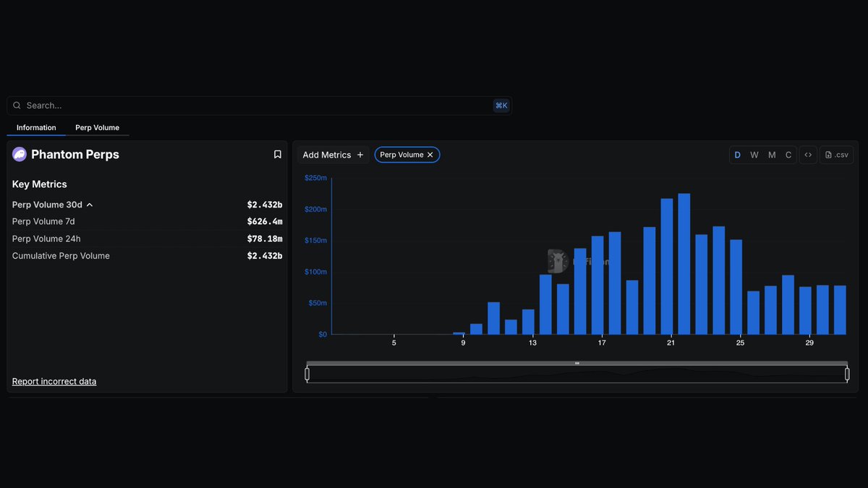Viewport: 868px width, 488px height.
Task: Click the Phantom Perps title text
Action: [75, 154]
